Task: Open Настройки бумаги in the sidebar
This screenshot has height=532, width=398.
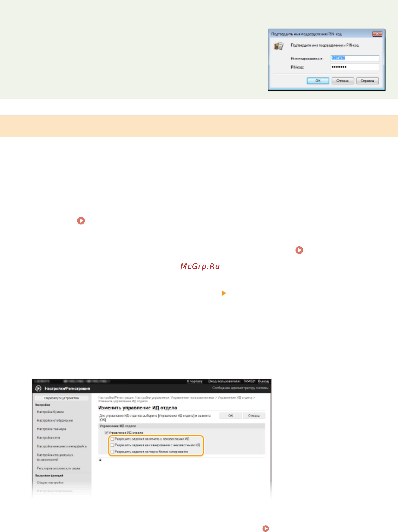Action: [50, 412]
